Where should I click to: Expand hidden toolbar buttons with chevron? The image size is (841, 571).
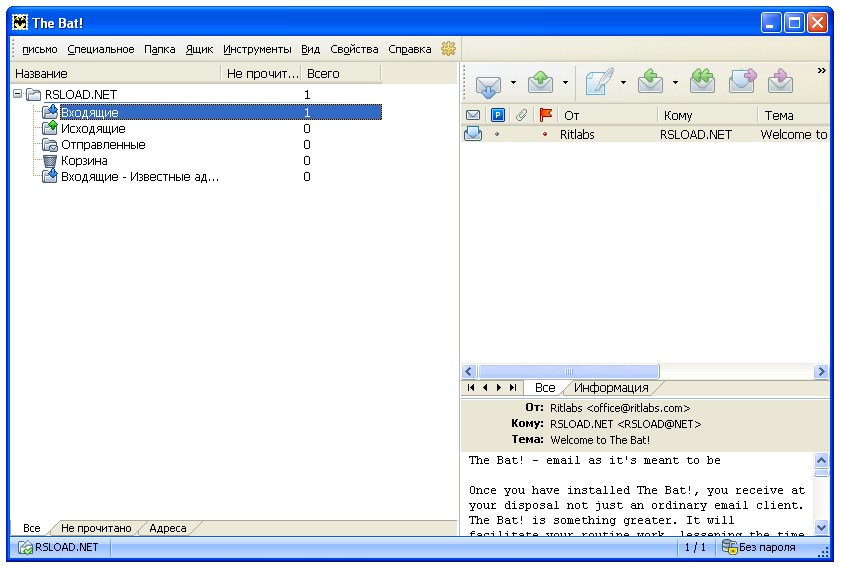822,71
